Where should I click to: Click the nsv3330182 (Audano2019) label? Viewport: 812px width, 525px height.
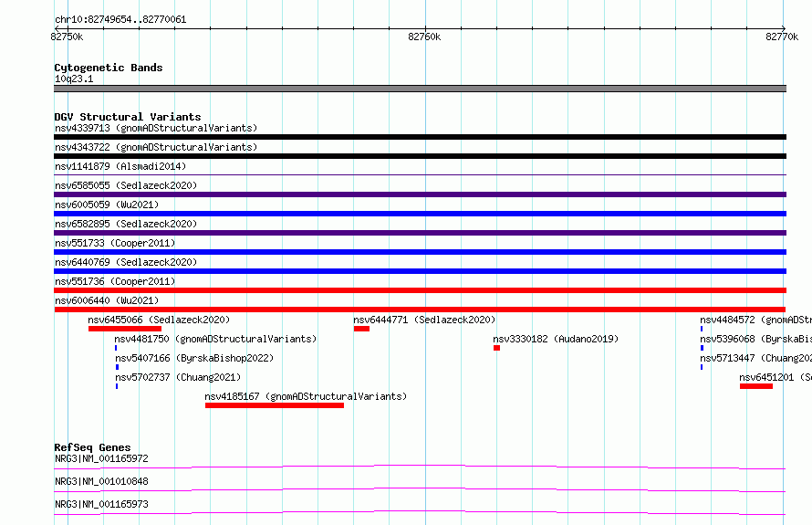pos(556,339)
